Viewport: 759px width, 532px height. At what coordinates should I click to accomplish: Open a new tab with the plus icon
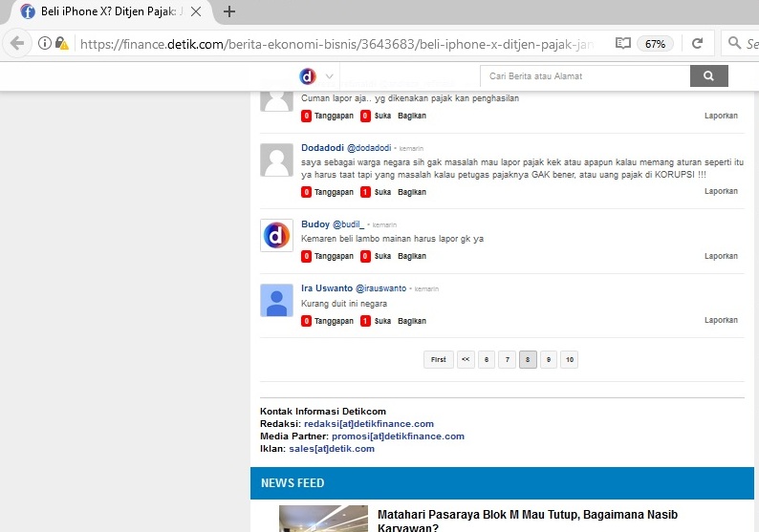[229, 12]
